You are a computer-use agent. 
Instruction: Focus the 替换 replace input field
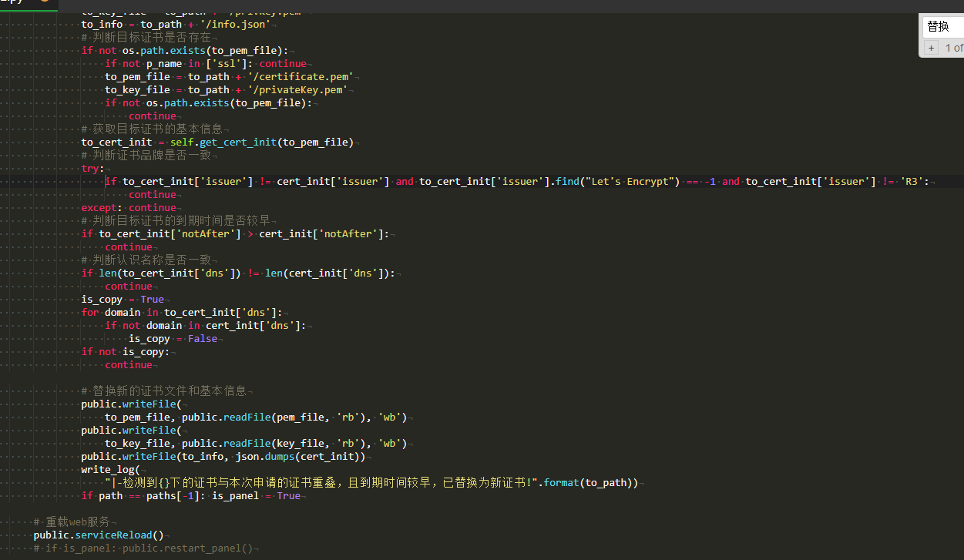[x=944, y=27]
